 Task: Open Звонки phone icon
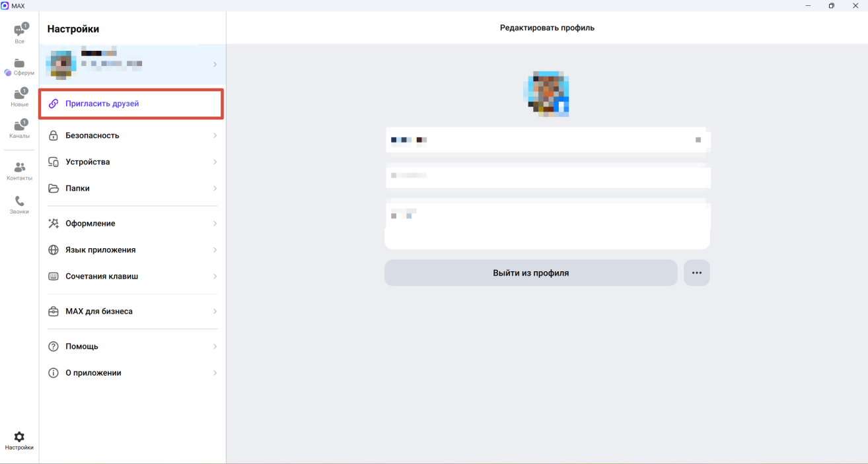pyautogui.click(x=19, y=201)
